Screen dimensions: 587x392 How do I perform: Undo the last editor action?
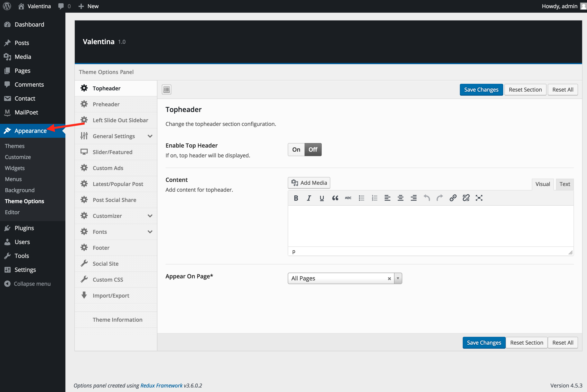(x=427, y=198)
